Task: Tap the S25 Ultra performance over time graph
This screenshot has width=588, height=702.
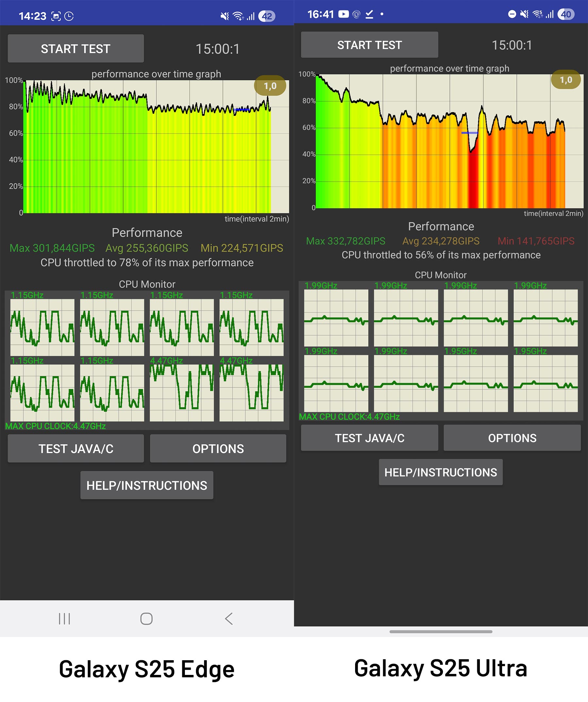Action: (449, 141)
